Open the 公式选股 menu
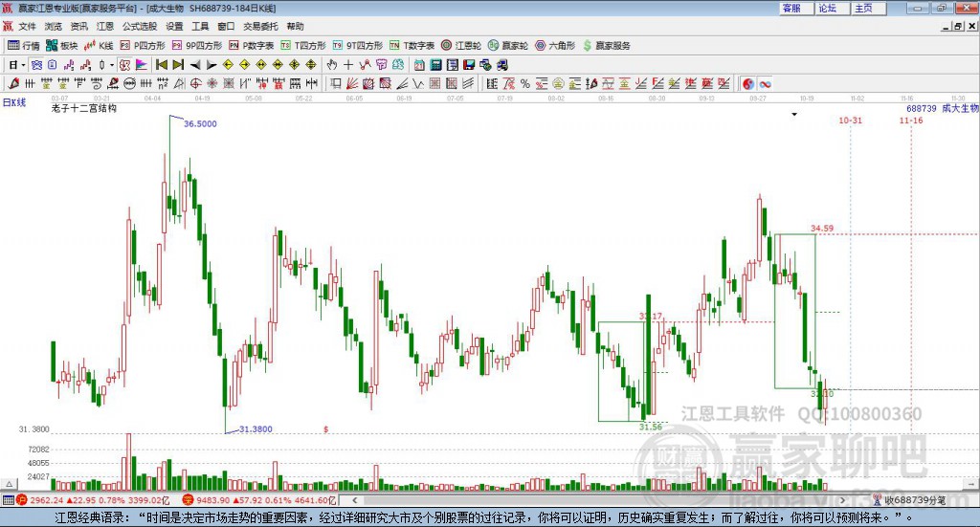This screenshot has height=527, width=980. [140, 26]
